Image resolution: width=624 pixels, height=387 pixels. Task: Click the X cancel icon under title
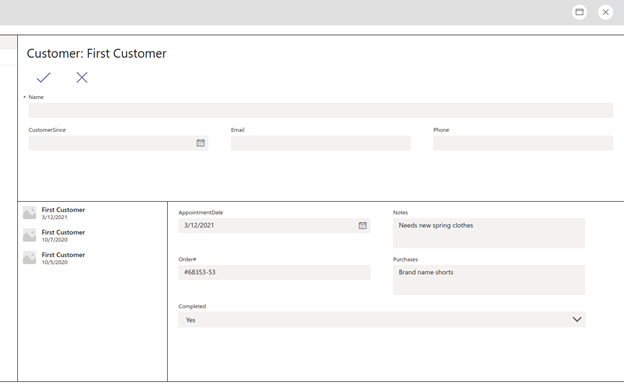point(82,77)
